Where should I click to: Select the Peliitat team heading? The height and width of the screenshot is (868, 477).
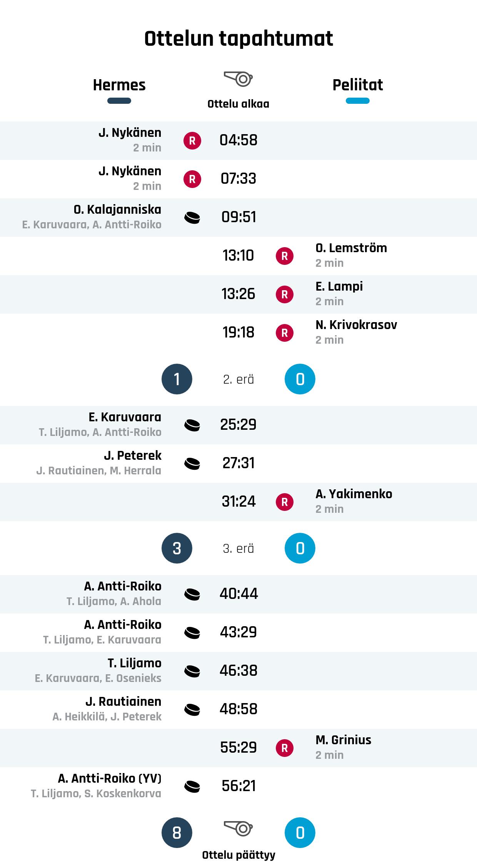pos(358,85)
